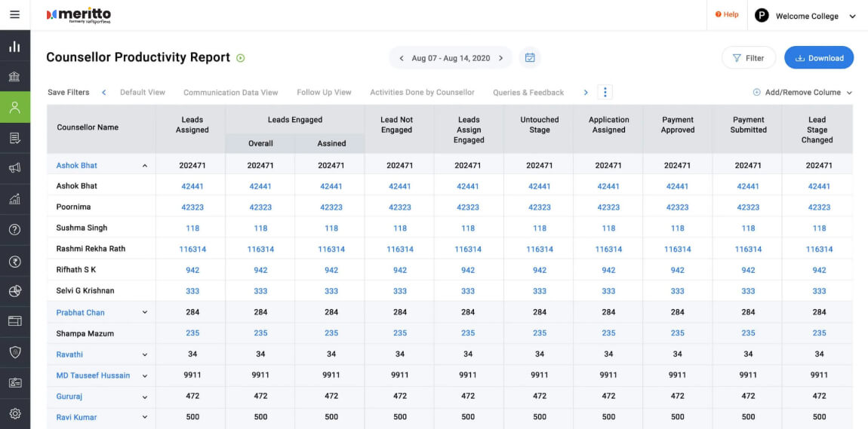Screen dimensions: 868x429
Task: Open the Ashok Bhat group name link
Action: (76, 165)
